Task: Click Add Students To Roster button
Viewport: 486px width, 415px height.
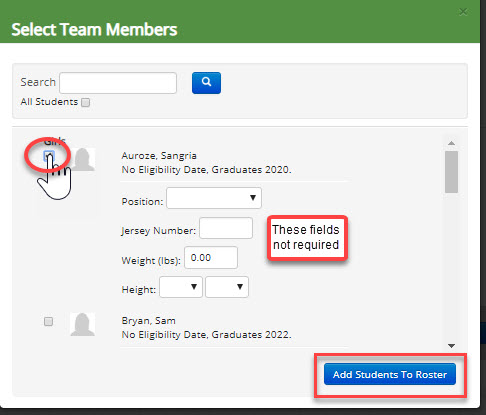Action: 390,374
